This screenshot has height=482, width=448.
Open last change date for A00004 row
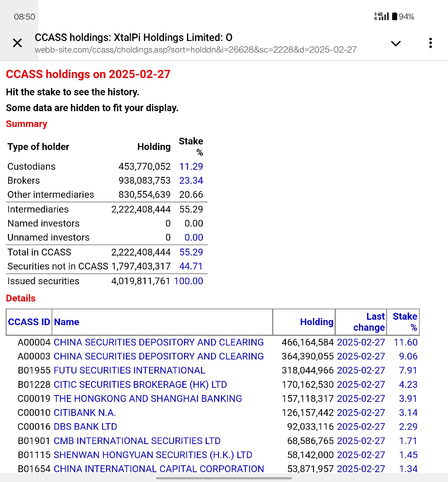[x=361, y=342]
